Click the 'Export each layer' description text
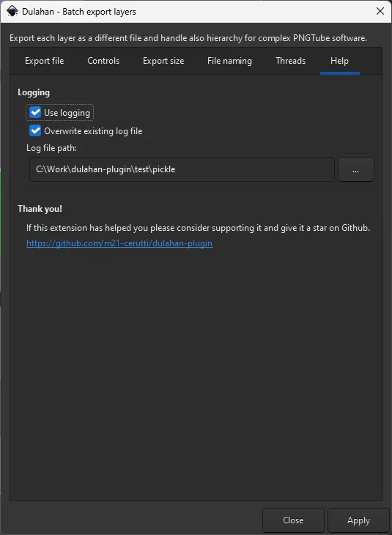The image size is (392, 535). (x=188, y=38)
